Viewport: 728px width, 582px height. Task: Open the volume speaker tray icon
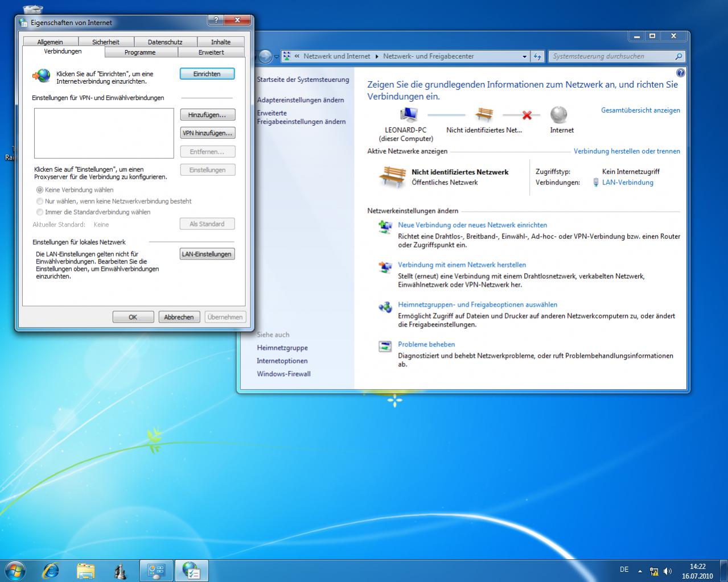click(667, 571)
